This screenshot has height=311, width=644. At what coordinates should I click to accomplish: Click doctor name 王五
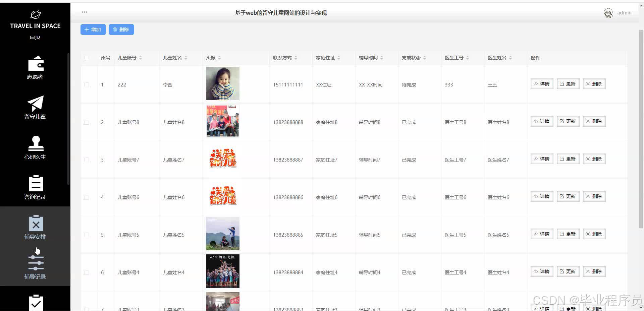click(492, 85)
